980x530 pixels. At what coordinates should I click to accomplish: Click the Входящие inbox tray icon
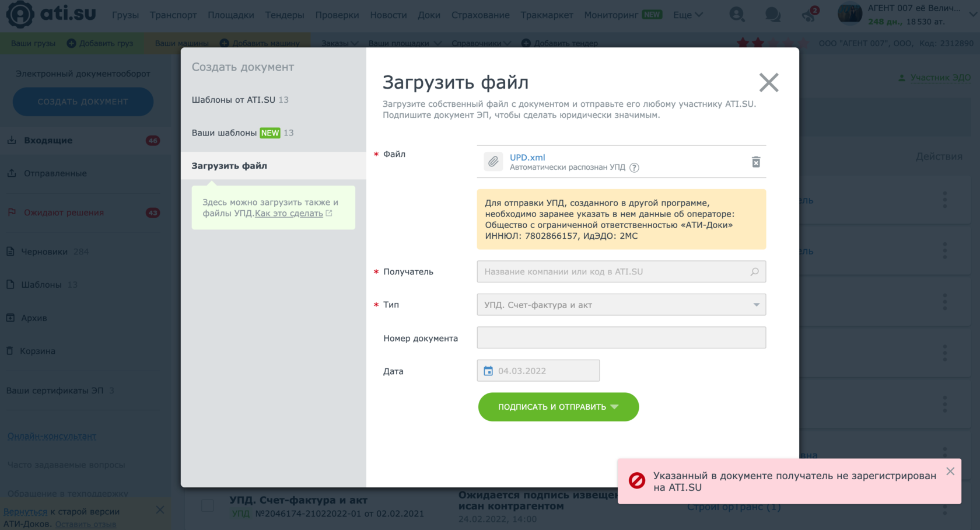[12, 140]
